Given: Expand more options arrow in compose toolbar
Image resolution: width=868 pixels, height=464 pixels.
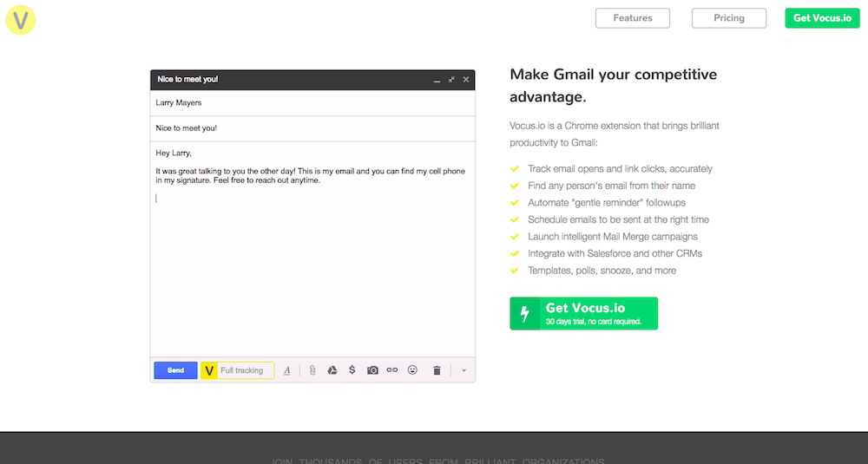Looking at the screenshot, I should (464, 370).
